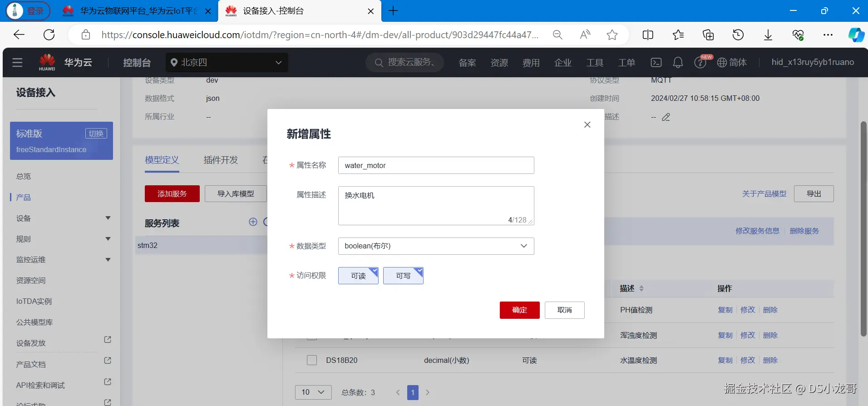Click 修改 for the PH值检测 row
Viewport: 868px width, 406px height.
(748, 310)
